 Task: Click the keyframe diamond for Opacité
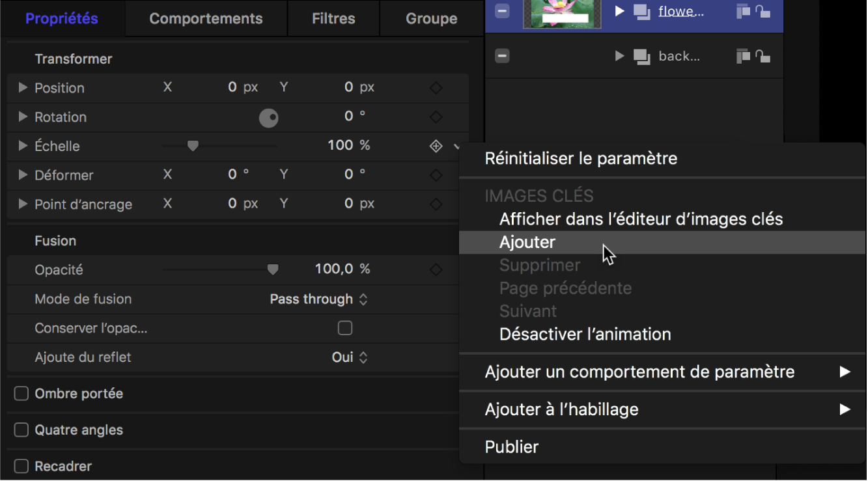pos(435,269)
